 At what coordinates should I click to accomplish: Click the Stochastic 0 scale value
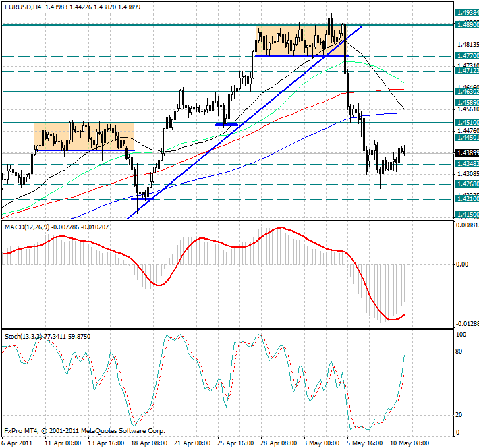457,432
